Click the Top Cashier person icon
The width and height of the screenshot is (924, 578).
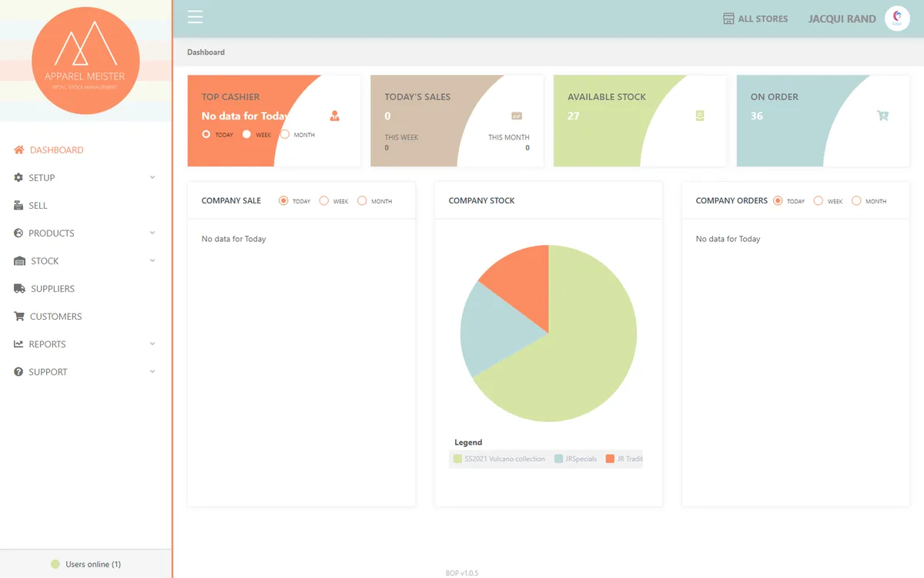coord(334,116)
